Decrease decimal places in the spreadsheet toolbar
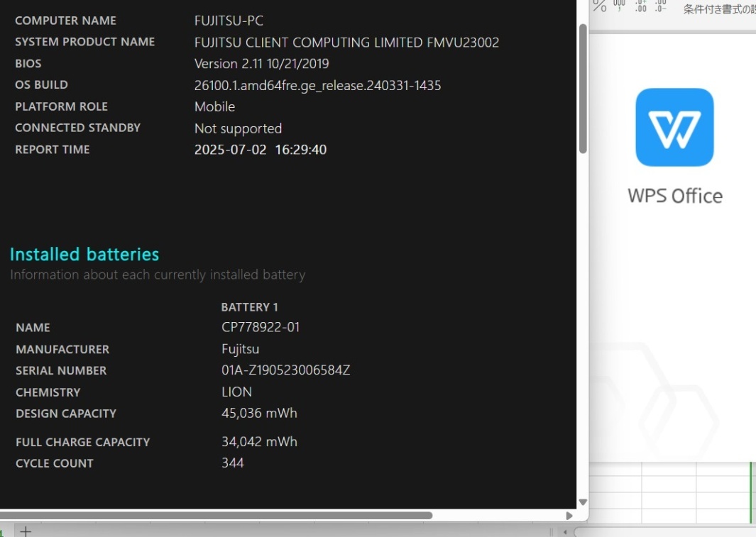 [x=661, y=5]
